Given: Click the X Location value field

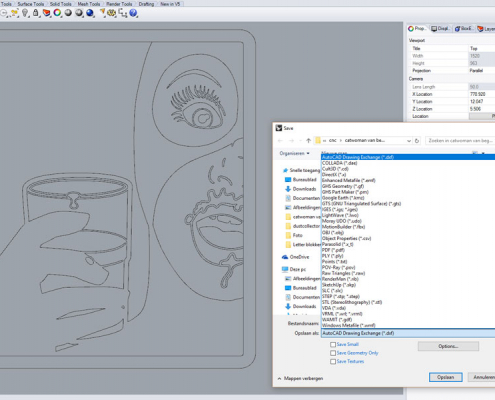Looking at the screenshot, I should pos(482,94).
